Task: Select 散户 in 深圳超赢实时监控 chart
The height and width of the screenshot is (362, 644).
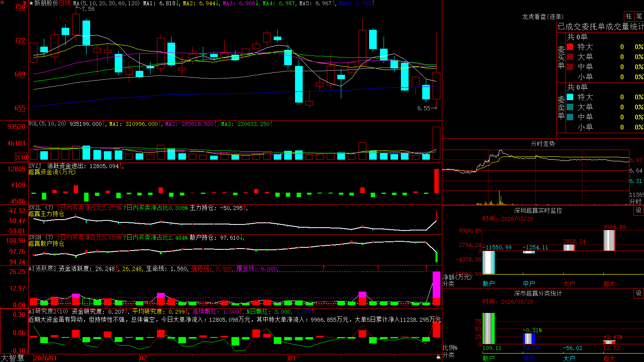Action: click(489, 284)
